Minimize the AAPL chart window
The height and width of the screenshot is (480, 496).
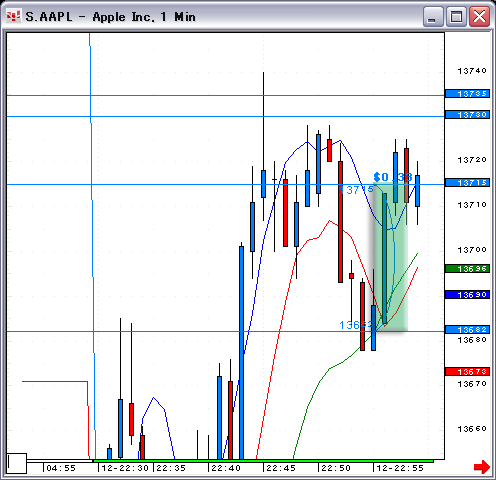433,16
